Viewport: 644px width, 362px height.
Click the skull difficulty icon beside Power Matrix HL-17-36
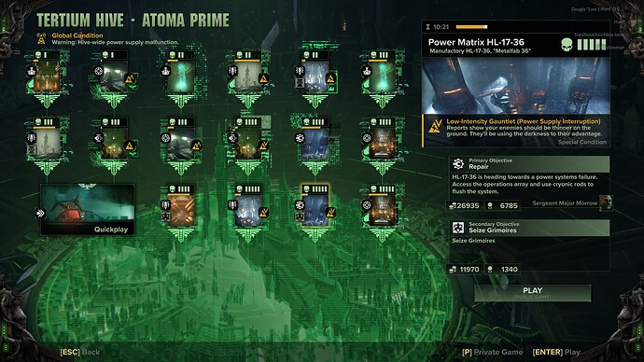tap(567, 45)
